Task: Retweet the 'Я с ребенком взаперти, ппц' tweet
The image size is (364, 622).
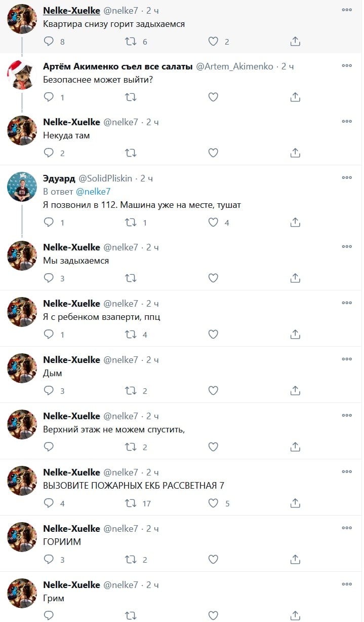Action: 131,334
